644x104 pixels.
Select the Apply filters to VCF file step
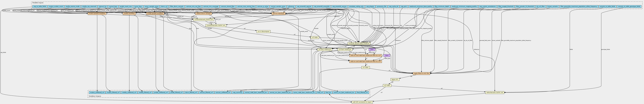click(421, 73)
